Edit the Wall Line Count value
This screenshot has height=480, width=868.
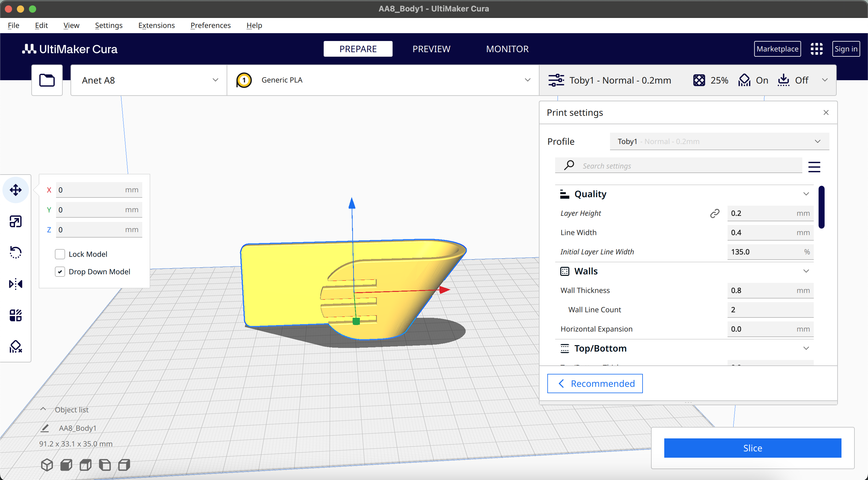coord(770,310)
